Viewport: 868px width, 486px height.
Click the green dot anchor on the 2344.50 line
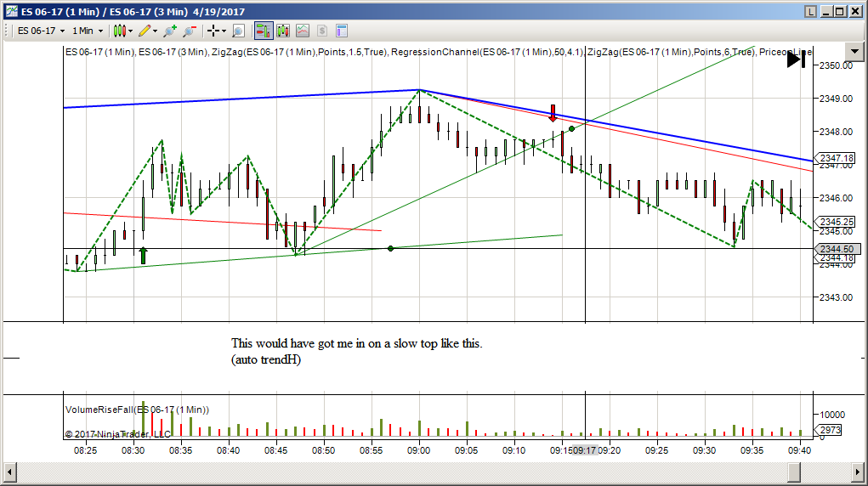click(391, 249)
